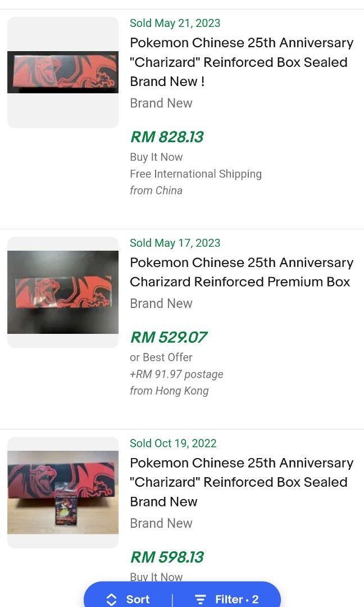This screenshot has height=607, width=364.
Task: Click Free International Shipping text
Action: (195, 174)
